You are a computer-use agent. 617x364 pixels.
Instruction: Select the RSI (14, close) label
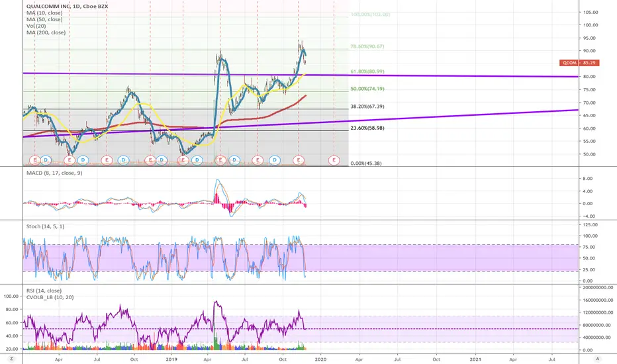point(44,291)
